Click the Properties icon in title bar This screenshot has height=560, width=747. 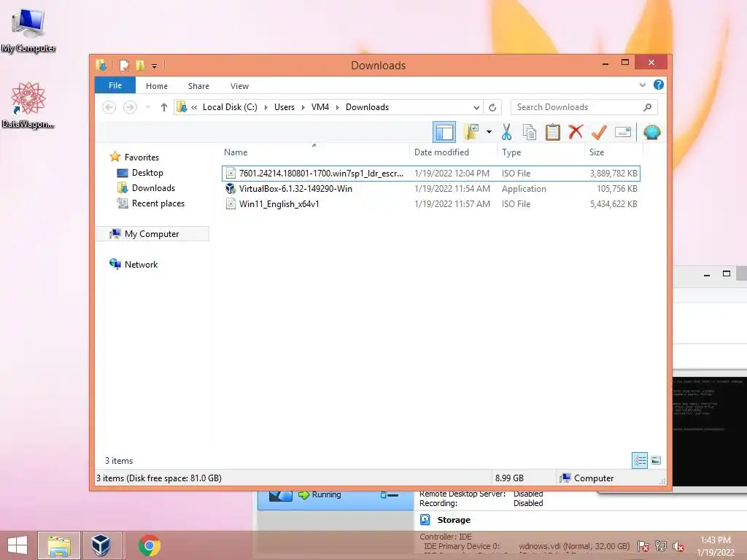pyautogui.click(x=124, y=65)
